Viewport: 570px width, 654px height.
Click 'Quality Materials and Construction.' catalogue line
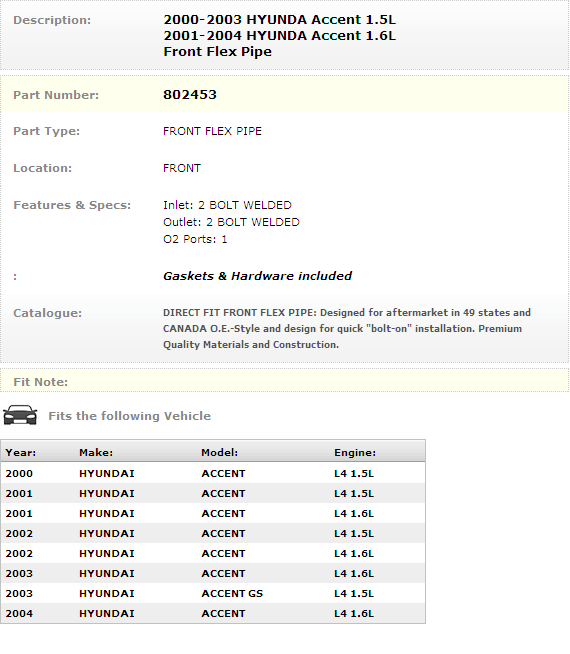251,345
